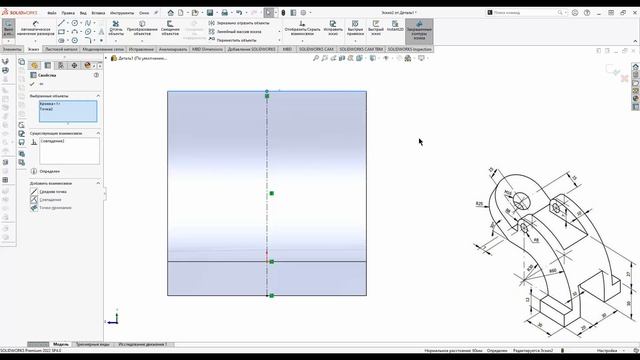The image size is (640, 360).
Task: Click the Smart Dimension tool
Action: [x=36, y=29]
